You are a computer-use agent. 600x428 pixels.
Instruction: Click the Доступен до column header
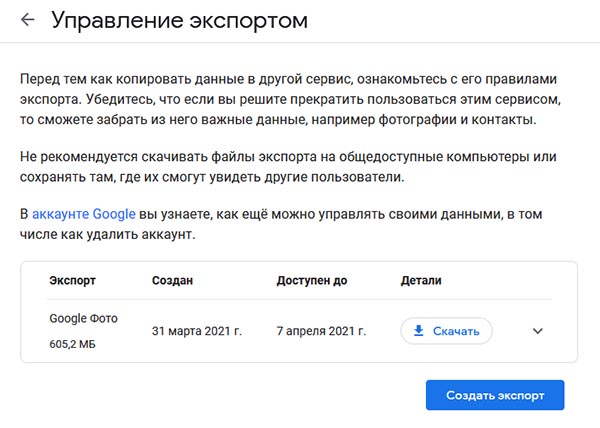click(x=312, y=280)
